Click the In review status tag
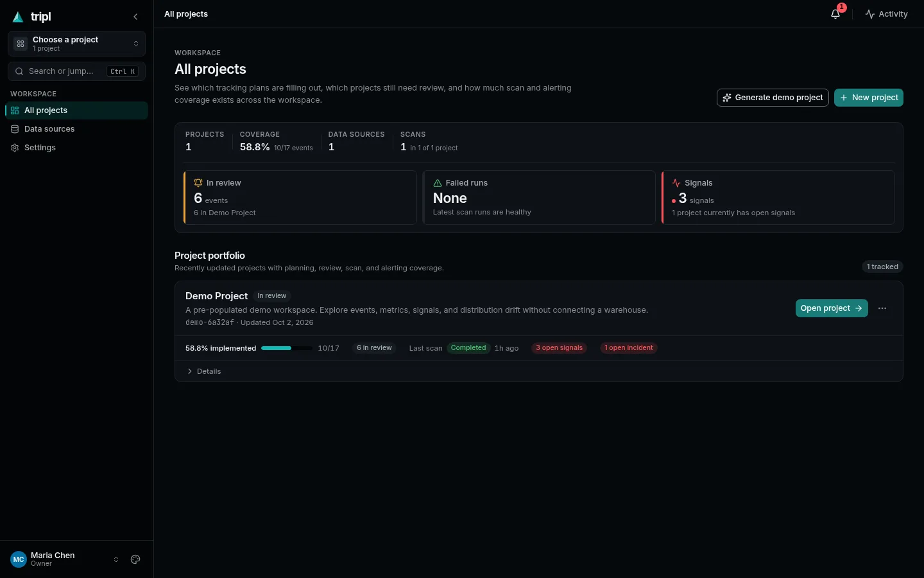The width and height of the screenshot is (924, 578). pos(272,296)
